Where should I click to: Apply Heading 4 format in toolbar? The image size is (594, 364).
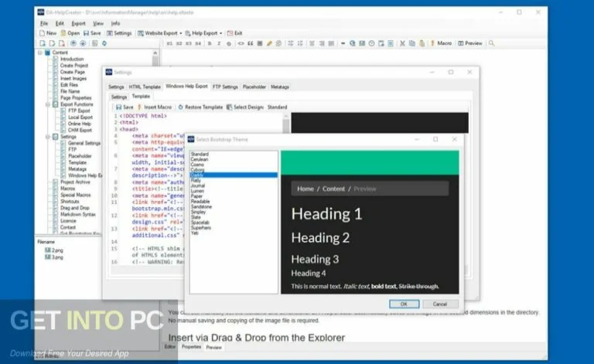click(x=198, y=43)
